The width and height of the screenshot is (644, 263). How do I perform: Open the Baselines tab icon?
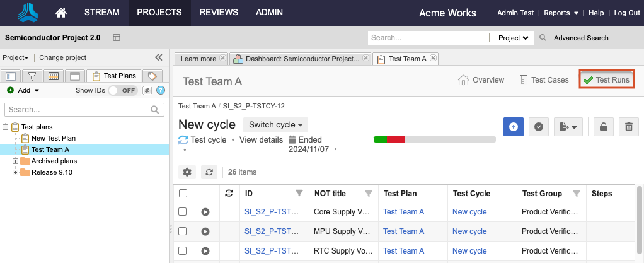tap(54, 76)
